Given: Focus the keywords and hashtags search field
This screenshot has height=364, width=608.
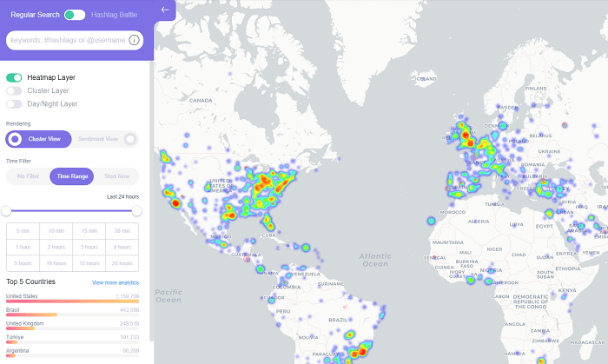Looking at the screenshot, I should [66, 40].
